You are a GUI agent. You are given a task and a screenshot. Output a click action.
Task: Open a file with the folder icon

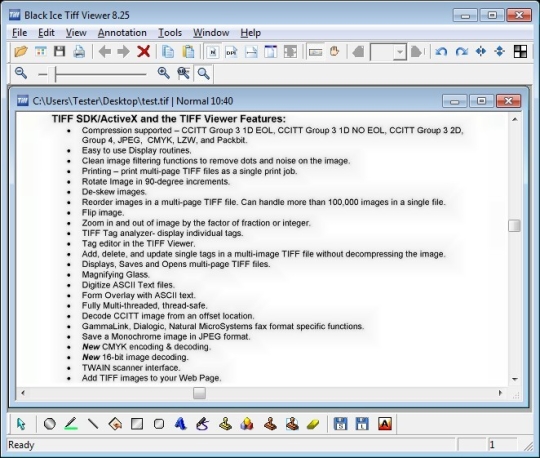(x=21, y=52)
